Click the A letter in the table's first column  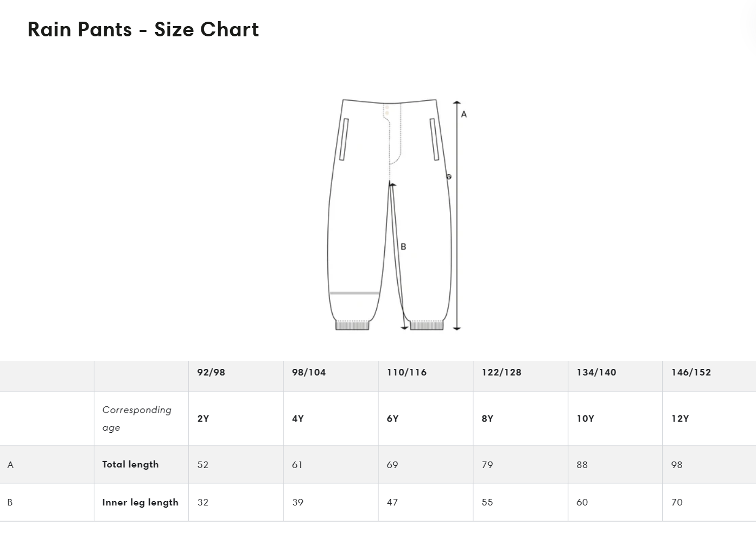pyautogui.click(x=10, y=465)
